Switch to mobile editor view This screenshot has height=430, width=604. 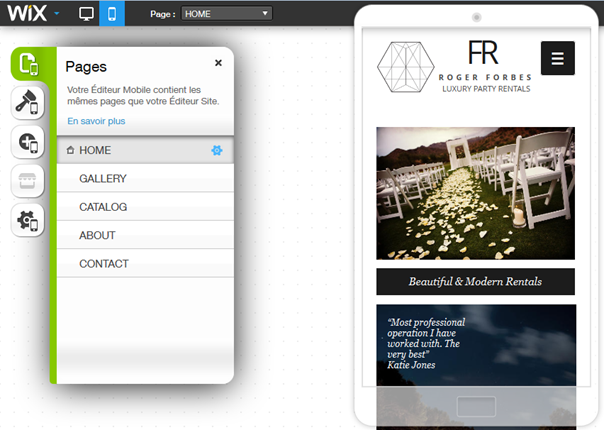coord(112,13)
